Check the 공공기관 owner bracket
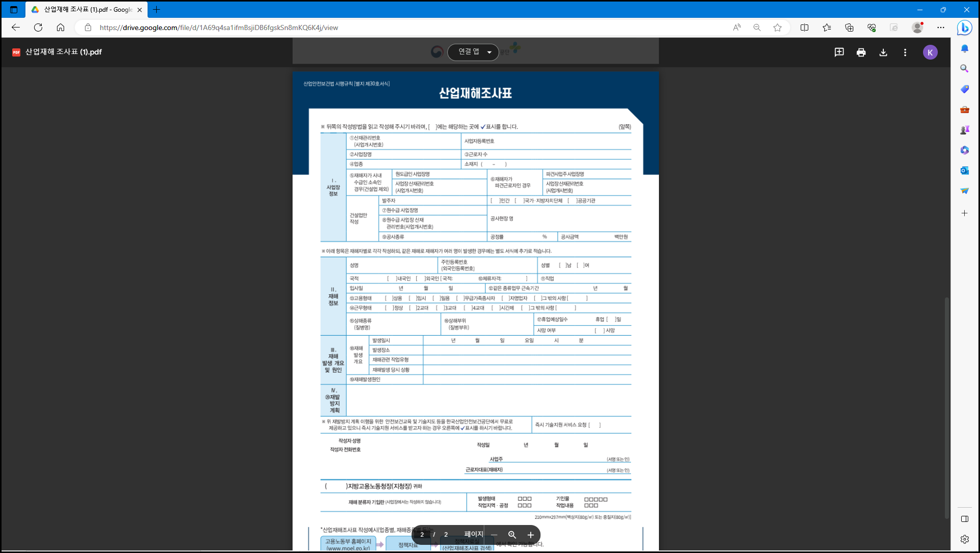 click(x=572, y=201)
